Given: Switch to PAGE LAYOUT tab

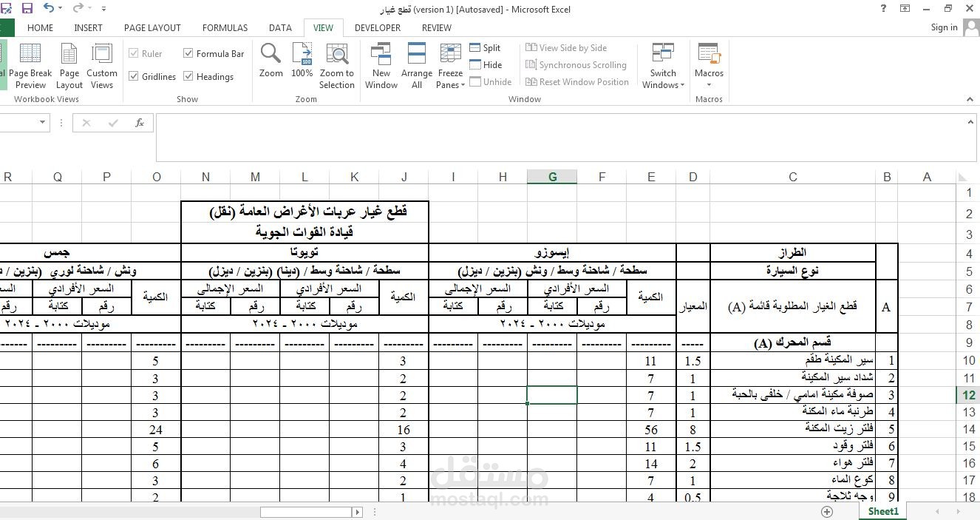Looking at the screenshot, I should click(x=152, y=27).
